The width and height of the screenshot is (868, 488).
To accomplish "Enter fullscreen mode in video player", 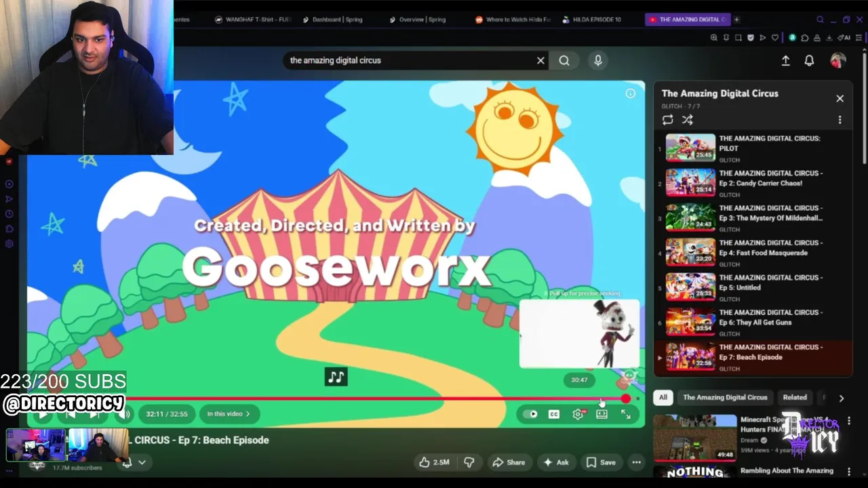I will (x=625, y=414).
